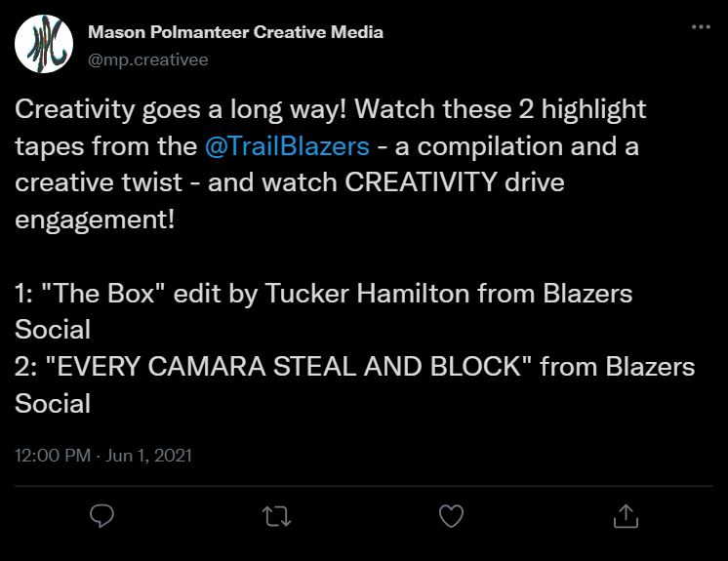Image resolution: width=728 pixels, height=561 pixels.
Task: Click the @mp.creativee handle
Action: coord(148,59)
